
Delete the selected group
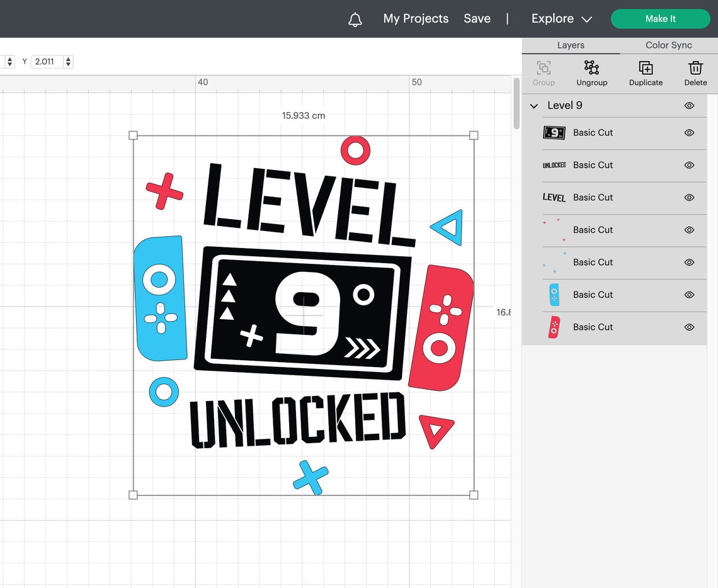click(695, 72)
